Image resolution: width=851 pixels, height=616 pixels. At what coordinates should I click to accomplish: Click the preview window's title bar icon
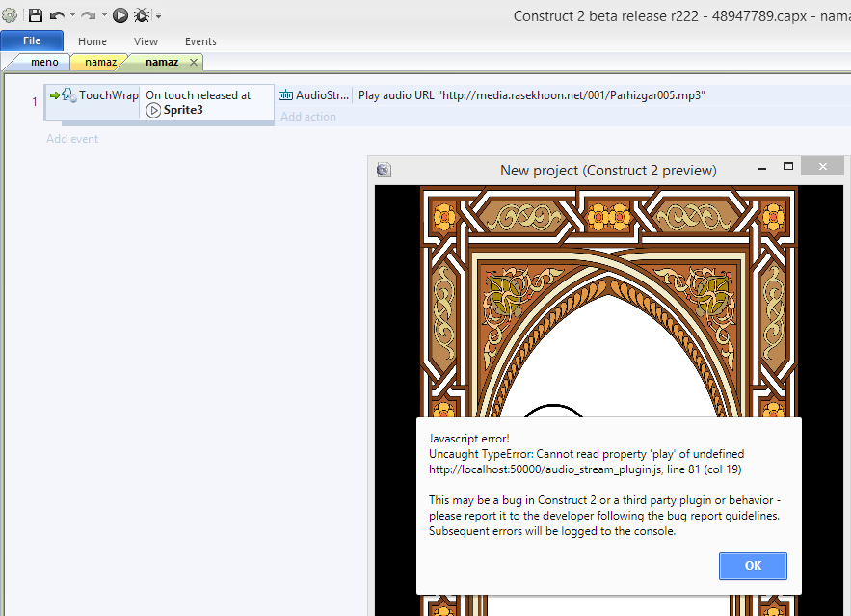coord(384,170)
